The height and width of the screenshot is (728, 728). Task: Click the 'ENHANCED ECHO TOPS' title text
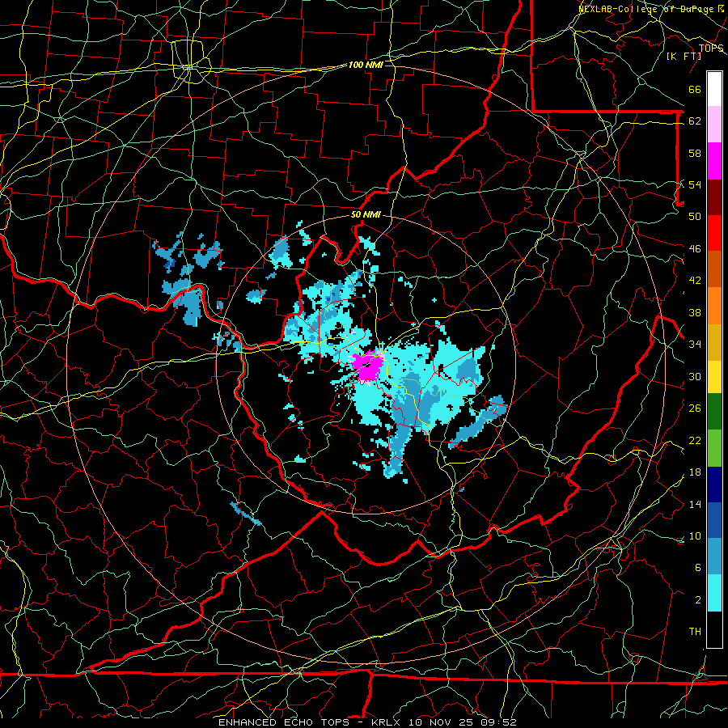284,722
